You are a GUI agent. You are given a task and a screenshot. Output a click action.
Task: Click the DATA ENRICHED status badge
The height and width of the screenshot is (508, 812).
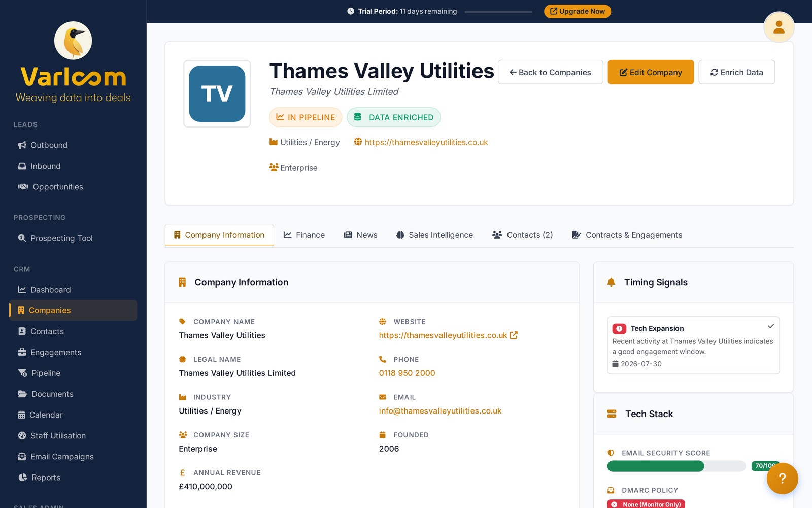point(394,117)
